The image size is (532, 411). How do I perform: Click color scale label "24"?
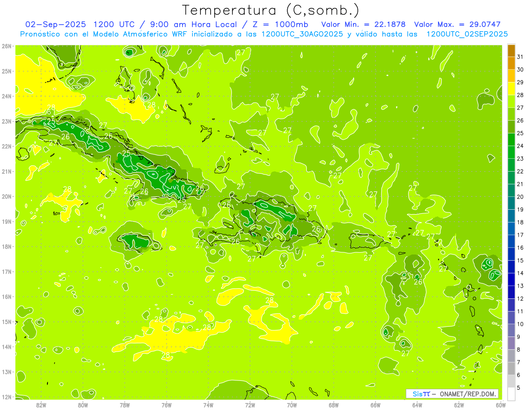pos(520,146)
